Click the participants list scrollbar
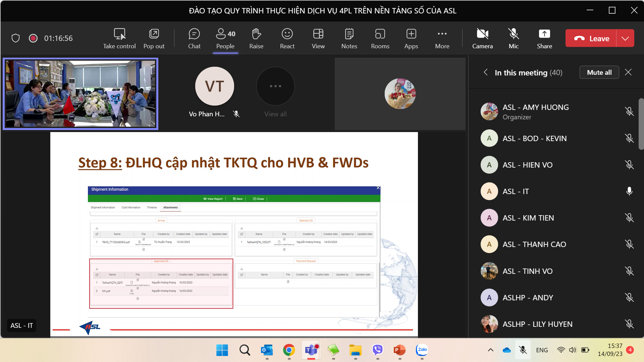Viewport: 644px width, 362px height. tap(641, 124)
